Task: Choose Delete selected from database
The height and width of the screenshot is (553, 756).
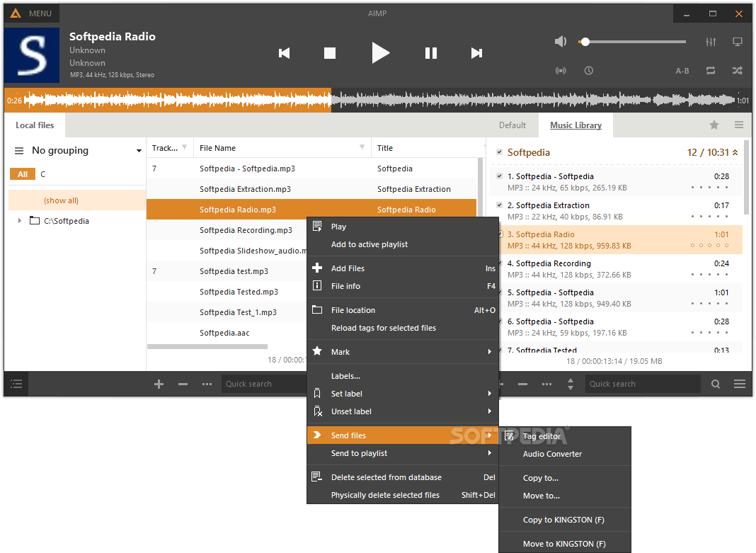Action: click(403, 478)
